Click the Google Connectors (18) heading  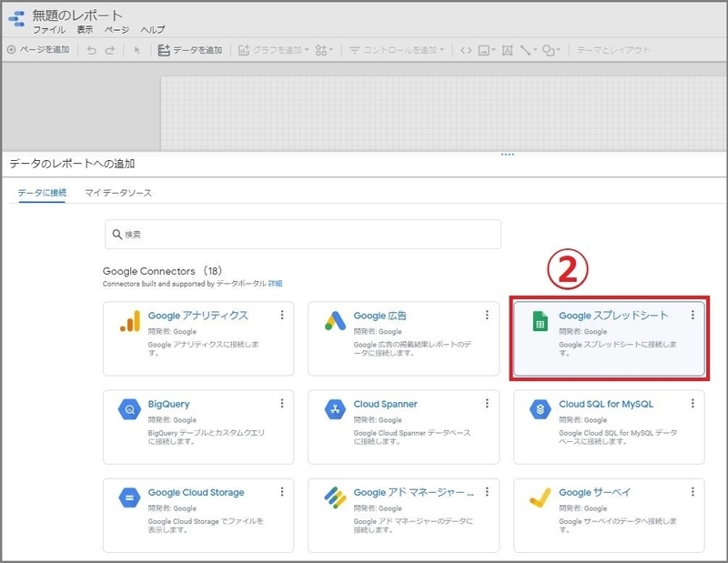[162, 271]
